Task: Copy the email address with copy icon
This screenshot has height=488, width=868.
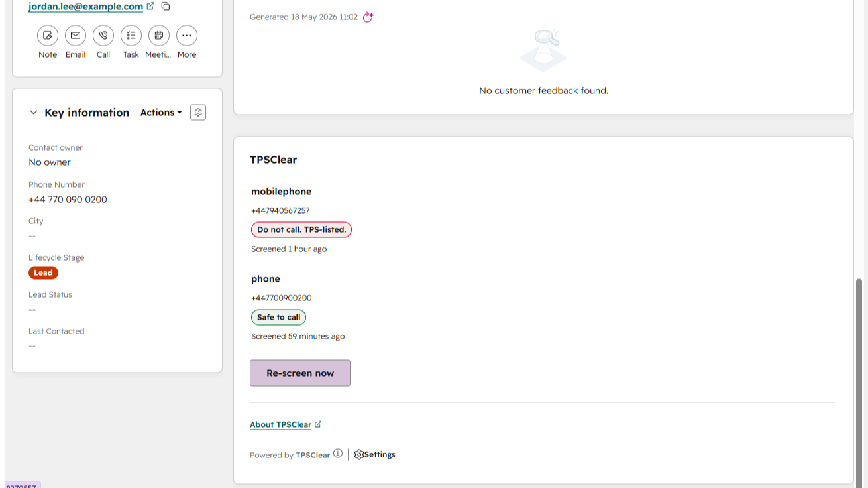Action: tap(166, 7)
